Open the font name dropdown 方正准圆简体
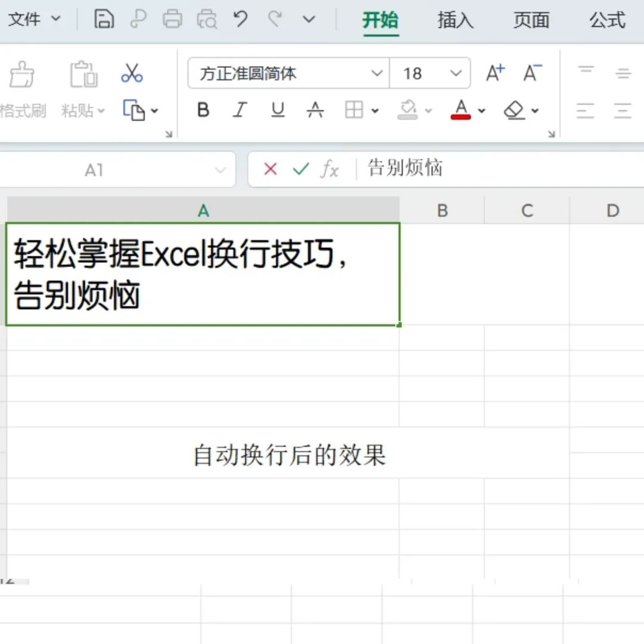 (377, 73)
